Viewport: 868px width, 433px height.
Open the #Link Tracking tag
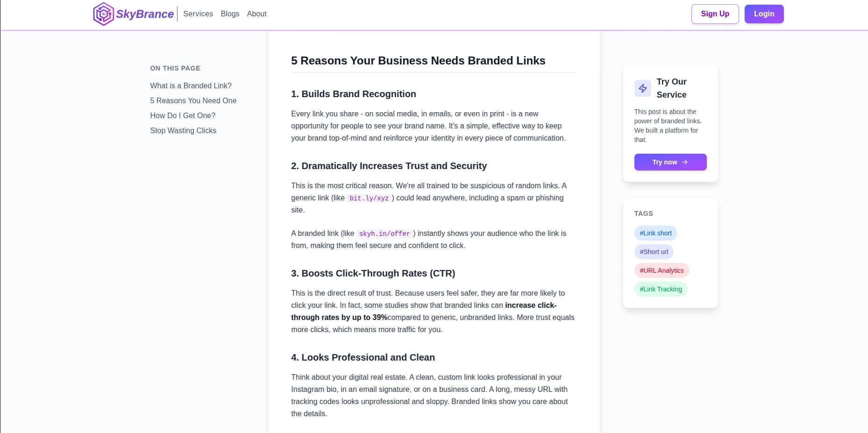(x=661, y=289)
